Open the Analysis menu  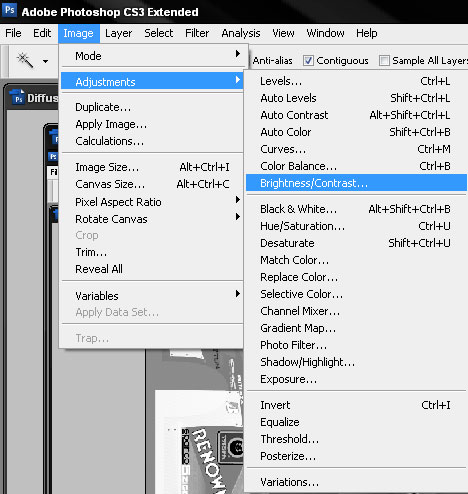(x=241, y=33)
